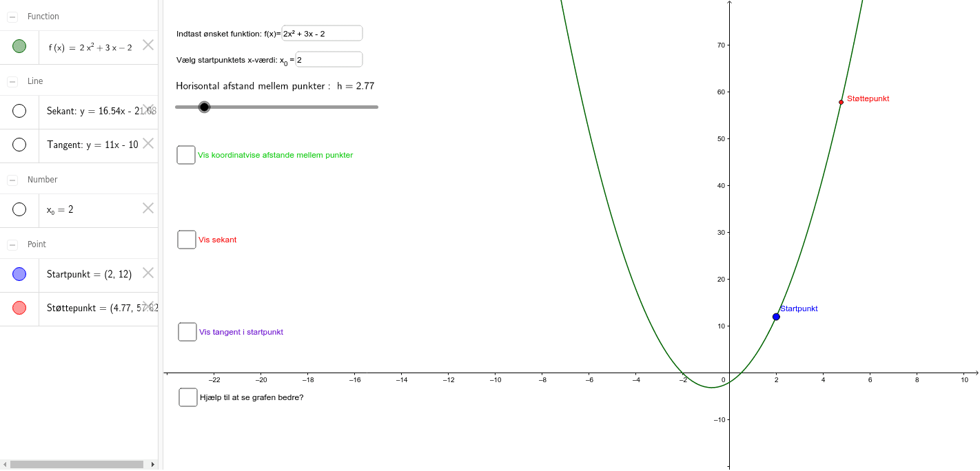
Task: Click the 'Point' section header label
Action: pos(37,244)
